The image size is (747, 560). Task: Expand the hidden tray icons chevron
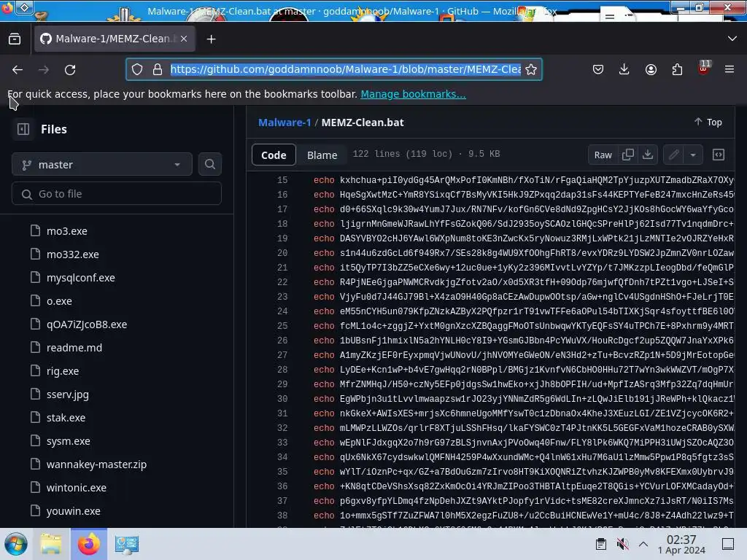click(643, 544)
